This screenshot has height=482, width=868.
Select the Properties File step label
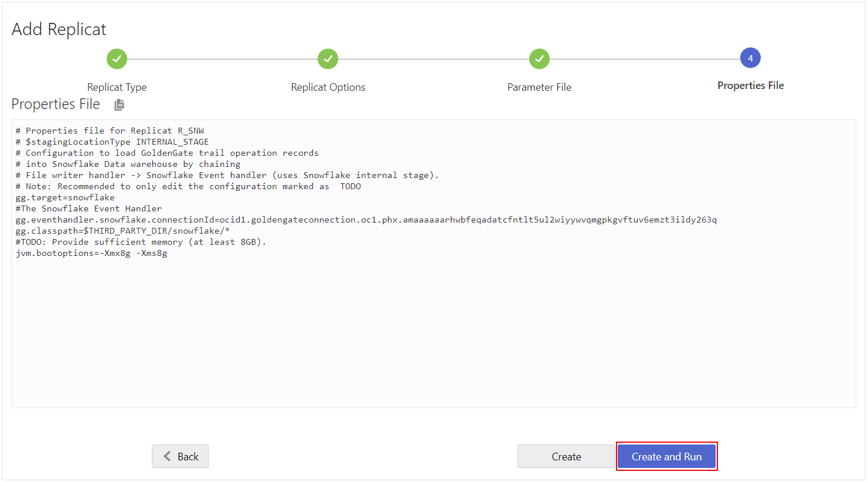pos(750,85)
